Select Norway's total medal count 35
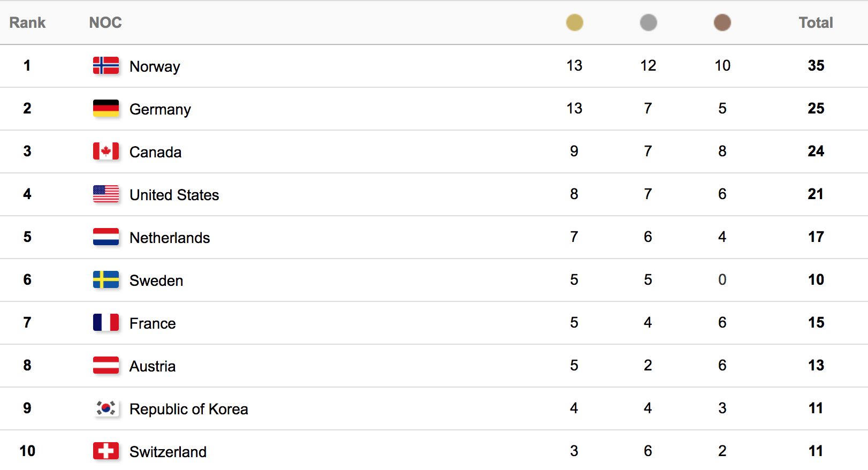The height and width of the screenshot is (470, 868). pos(816,65)
